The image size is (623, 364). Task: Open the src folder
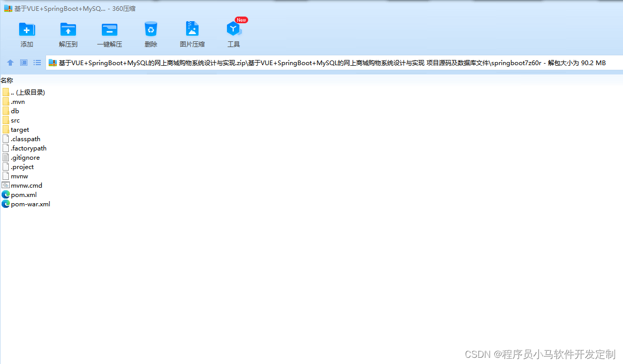pyautogui.click(x=15, y=120)
